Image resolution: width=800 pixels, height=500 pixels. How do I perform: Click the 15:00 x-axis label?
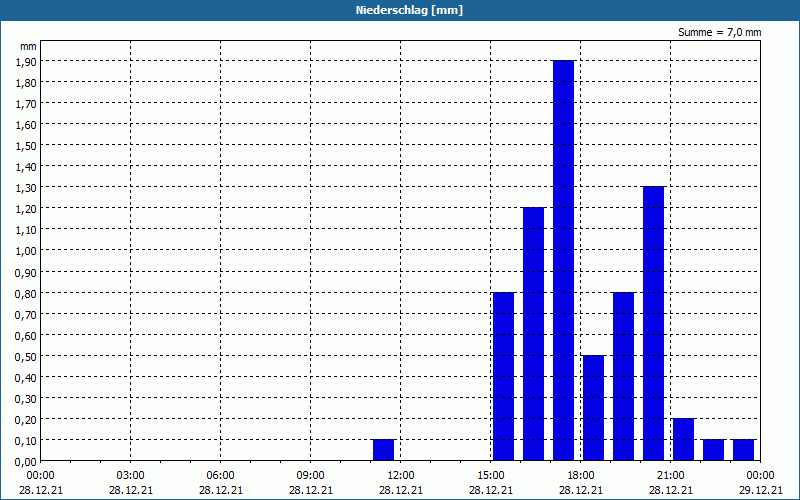[491, 476]
